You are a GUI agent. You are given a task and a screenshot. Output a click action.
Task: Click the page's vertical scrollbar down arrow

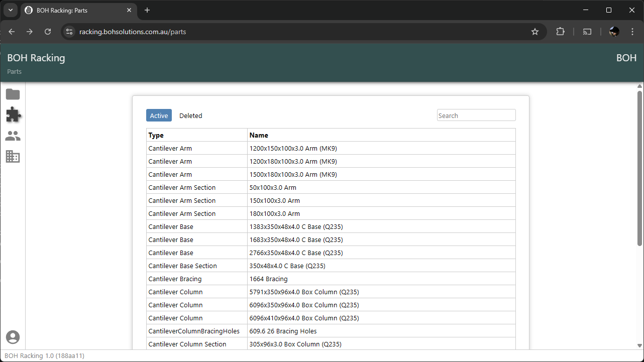639,345
